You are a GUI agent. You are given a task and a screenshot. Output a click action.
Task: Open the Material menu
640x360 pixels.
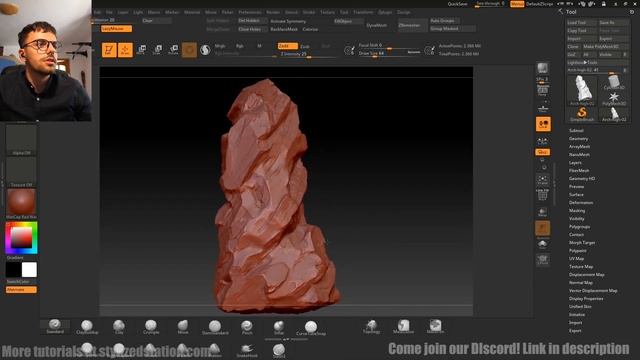(x=192, y=12)
